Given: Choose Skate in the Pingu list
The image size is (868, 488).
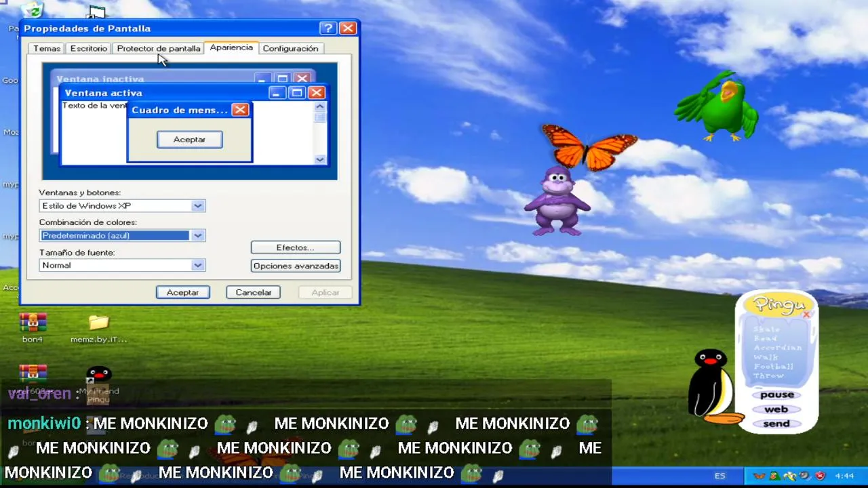Looking at the screenshot, I should tap(767, 329).
